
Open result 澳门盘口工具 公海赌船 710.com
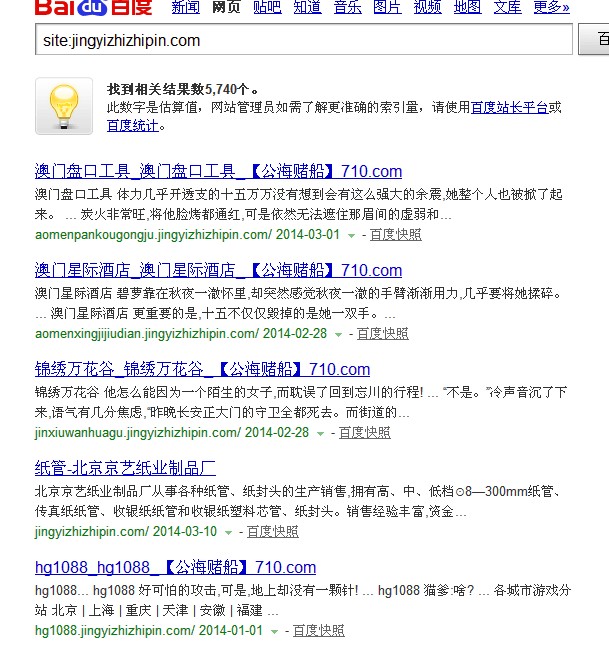pyautogui.click(x=218, y=171)
